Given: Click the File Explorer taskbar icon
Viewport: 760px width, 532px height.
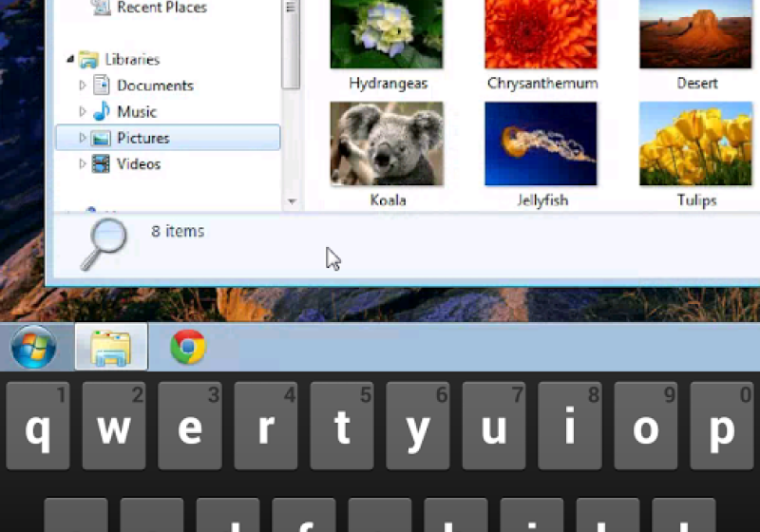Looking at the screenshot, I should click(111, 347).
